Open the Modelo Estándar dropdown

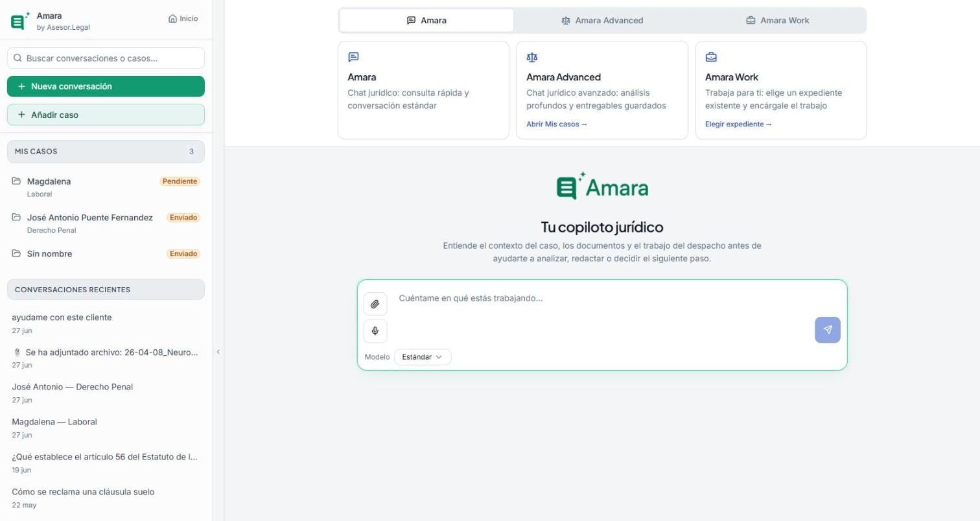tap(423, 357)
